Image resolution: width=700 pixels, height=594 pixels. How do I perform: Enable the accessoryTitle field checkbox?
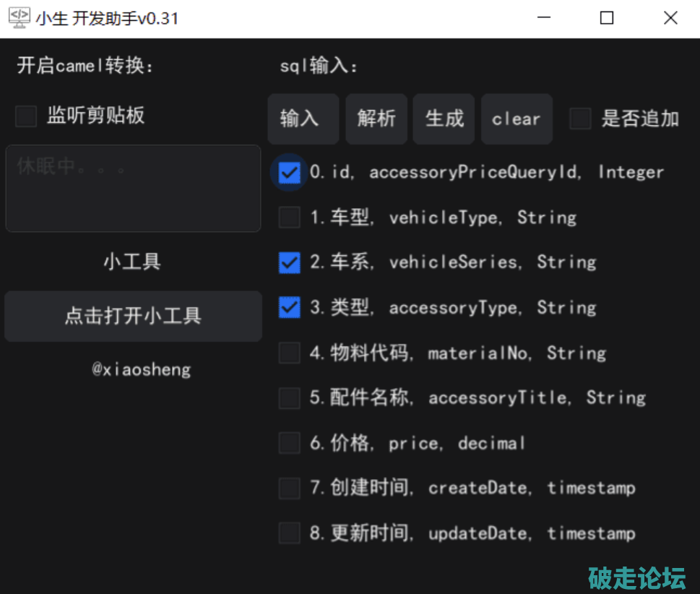point(290,397)
